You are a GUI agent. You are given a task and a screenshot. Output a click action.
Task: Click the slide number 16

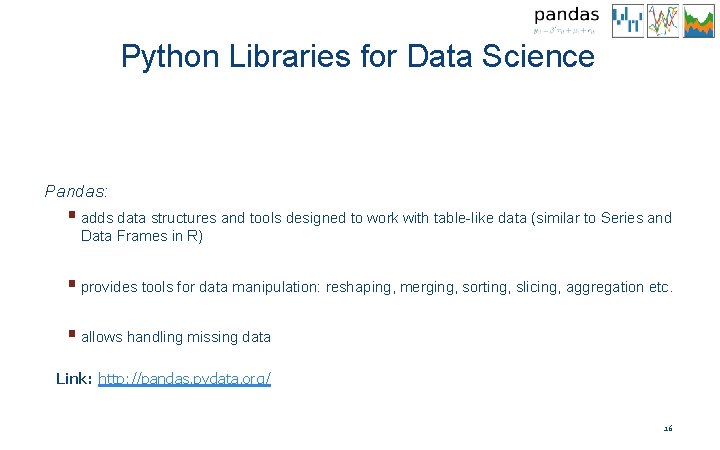pos(668,428)
